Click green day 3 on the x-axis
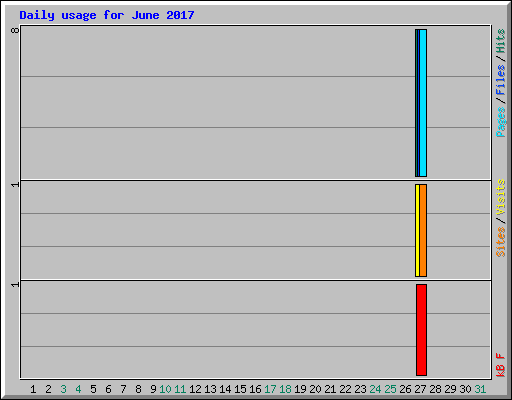The image size is (512, 400). (63, 389)
